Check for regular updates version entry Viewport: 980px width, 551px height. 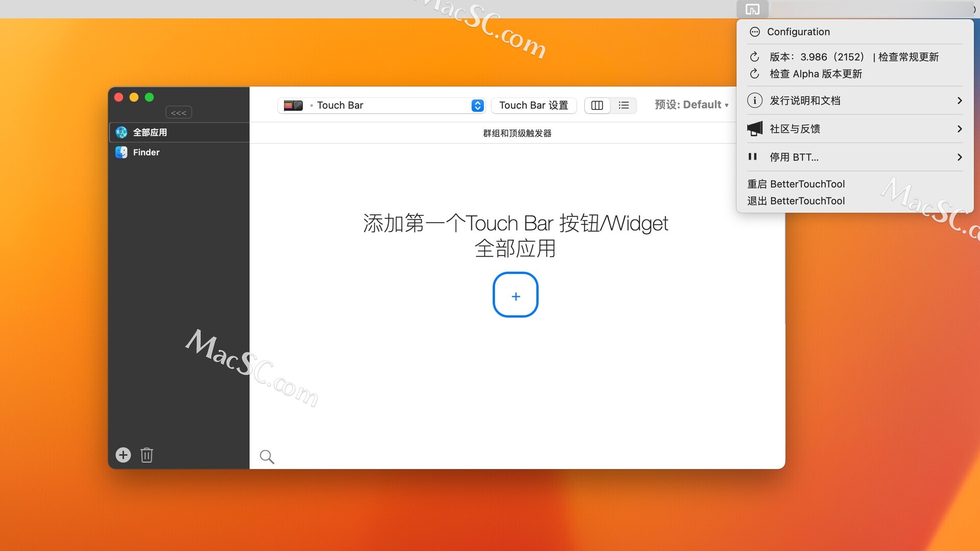tap(855, 57)
